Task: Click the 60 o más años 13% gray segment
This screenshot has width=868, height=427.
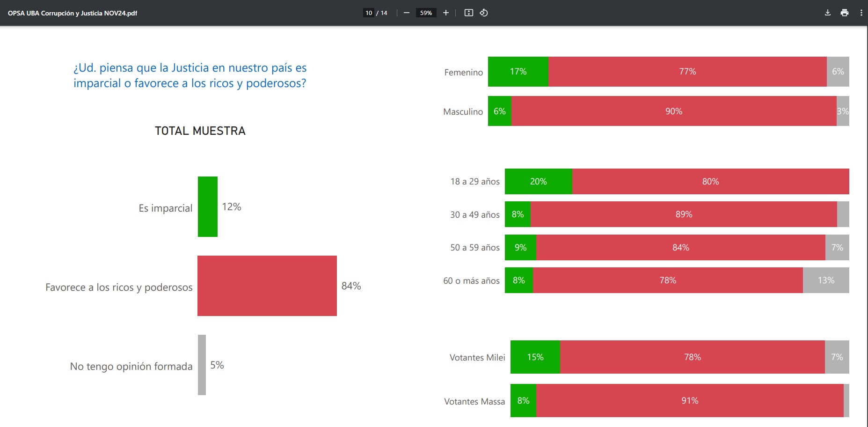Action: coord(825,280)
